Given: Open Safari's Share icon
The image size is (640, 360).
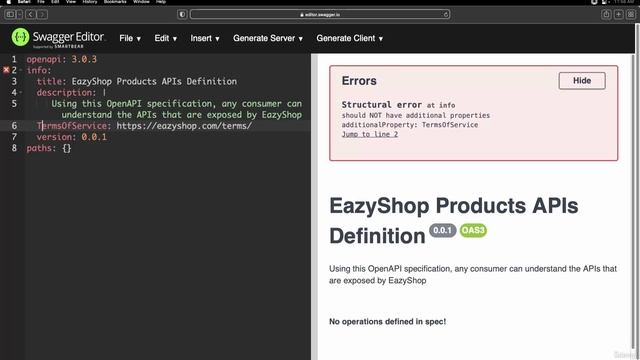Looking at the screenshot, I should [x=606, y=15].
